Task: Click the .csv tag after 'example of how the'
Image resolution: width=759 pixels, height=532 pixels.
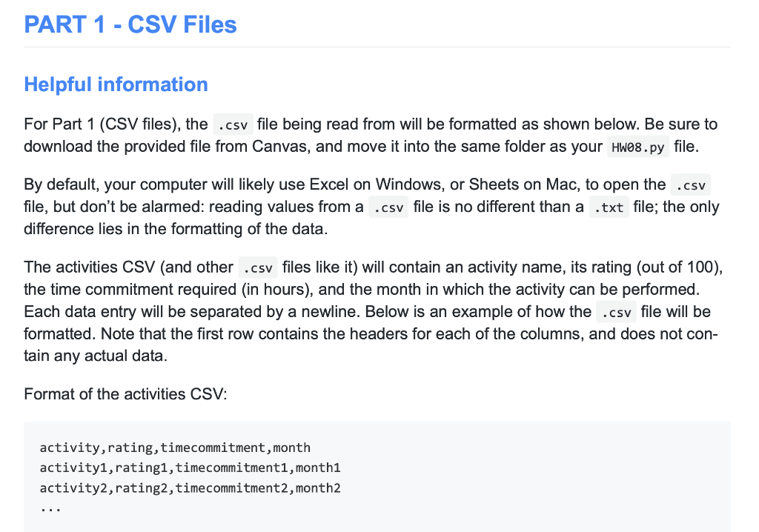Action: click(616, 312)
